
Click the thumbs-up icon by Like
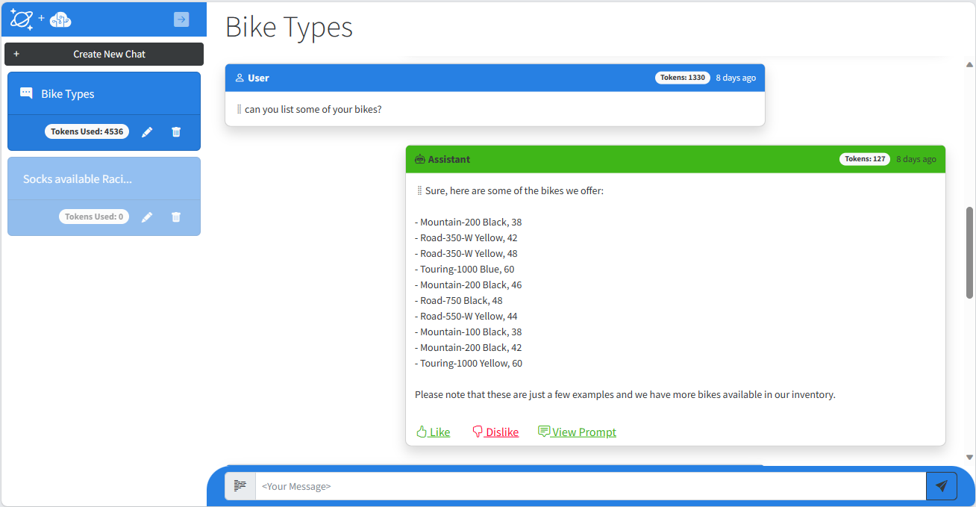tap(421, 431)
